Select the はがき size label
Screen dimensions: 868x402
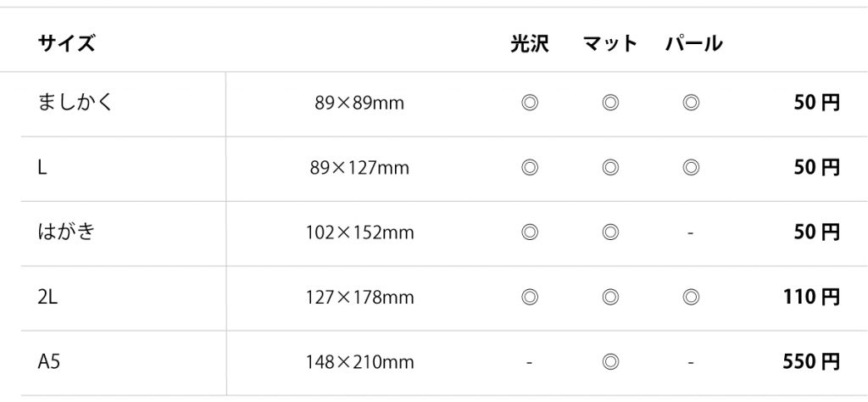tap(66, 232)
